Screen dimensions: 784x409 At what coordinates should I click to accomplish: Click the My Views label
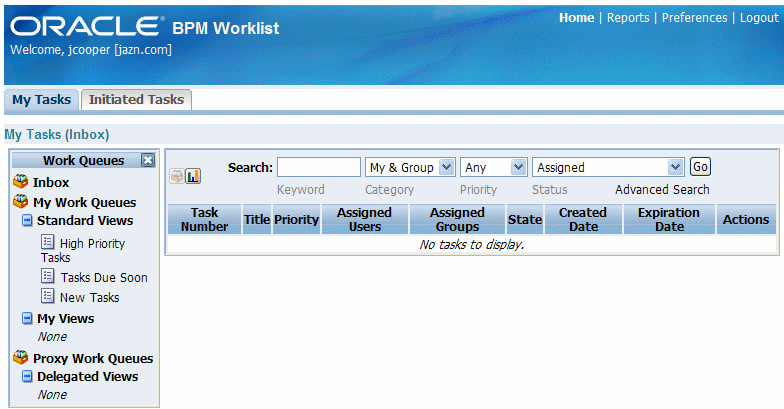click(x=66, y=318)
